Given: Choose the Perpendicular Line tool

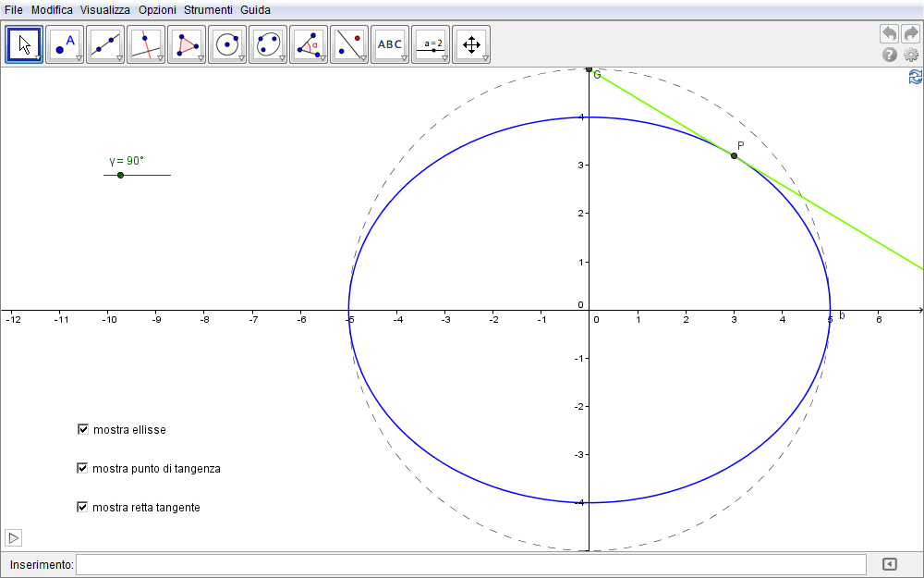Looking at the screenshot, I should point(146,43).
